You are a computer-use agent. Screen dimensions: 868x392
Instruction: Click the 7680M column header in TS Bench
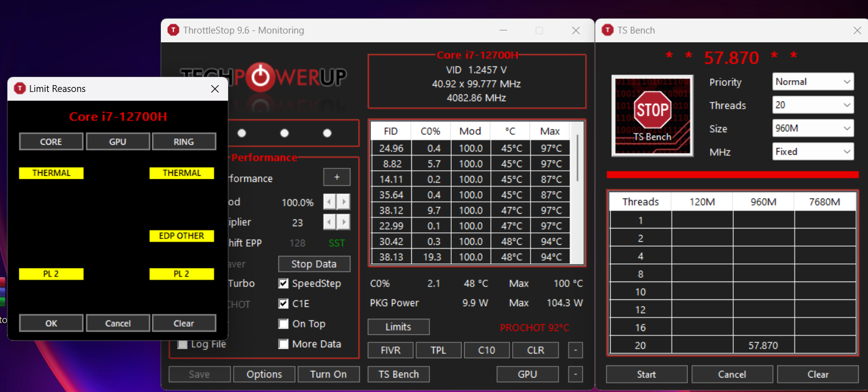[x=825, y=202]
